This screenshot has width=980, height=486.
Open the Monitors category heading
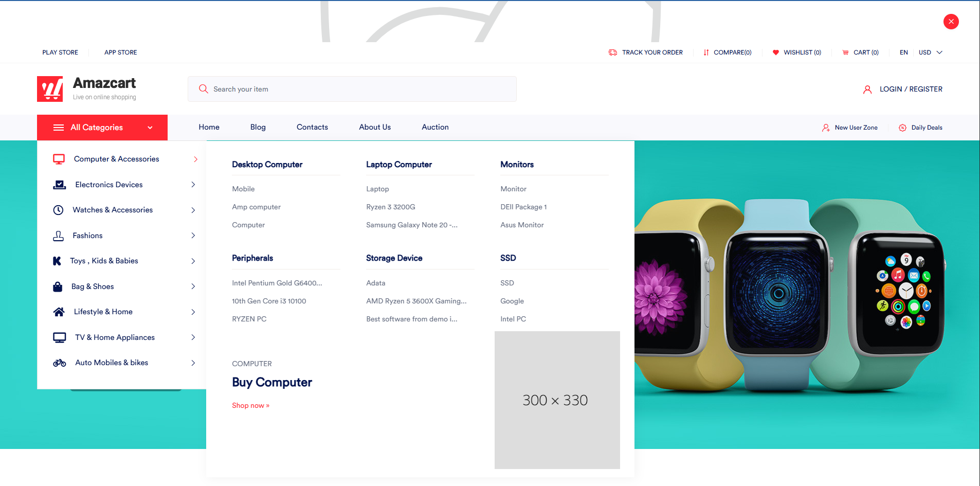click(517, 165)
